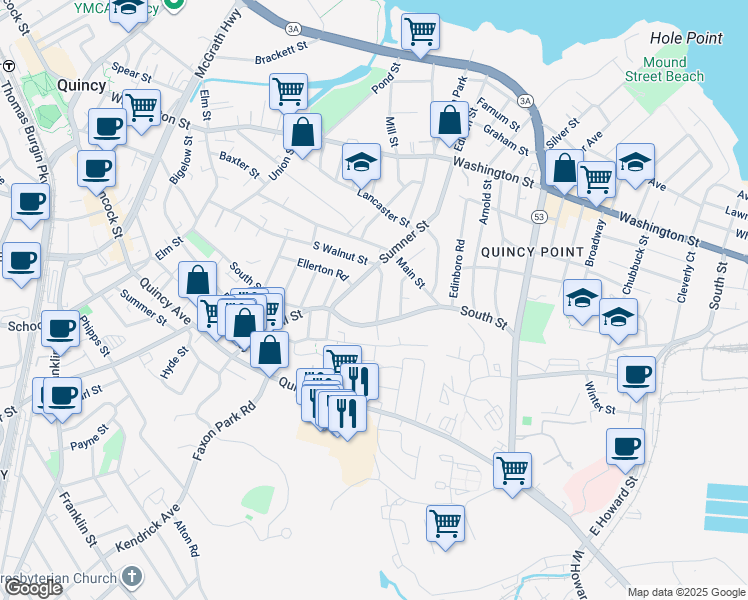The image size is (748, 600).
Task: Select the Kendrick Ave street label
Action: pyautogui.click(x=147, y=528)
